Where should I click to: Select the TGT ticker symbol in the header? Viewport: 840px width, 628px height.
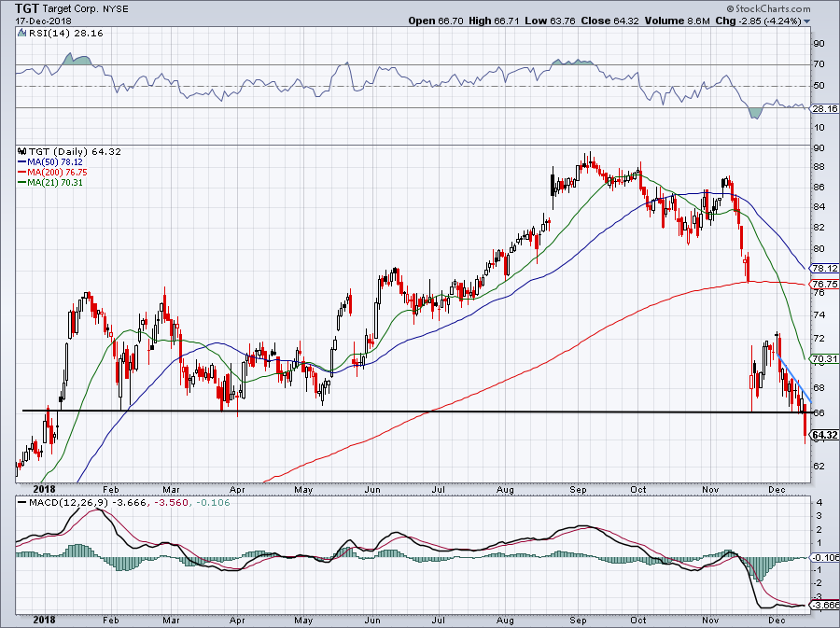click(x=27, y=8)
